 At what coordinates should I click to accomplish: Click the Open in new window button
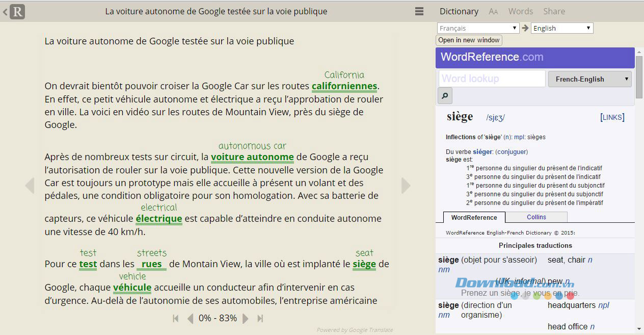469,40
